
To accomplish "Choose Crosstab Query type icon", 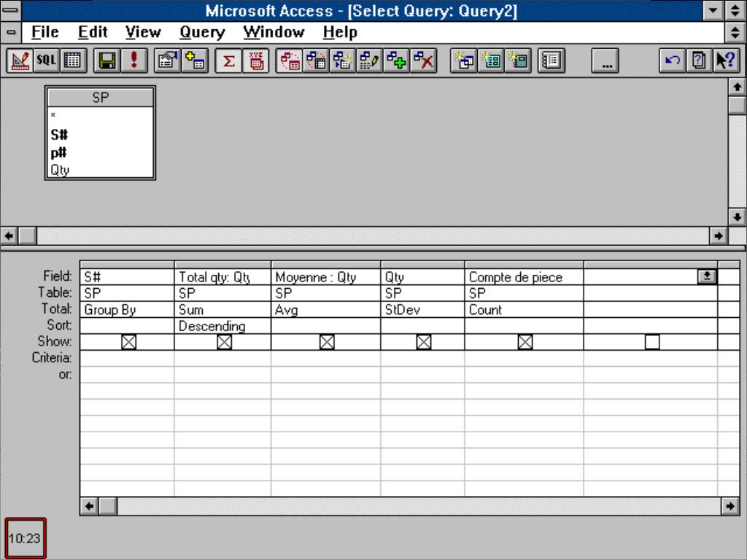I will click(x=316, y=61).
